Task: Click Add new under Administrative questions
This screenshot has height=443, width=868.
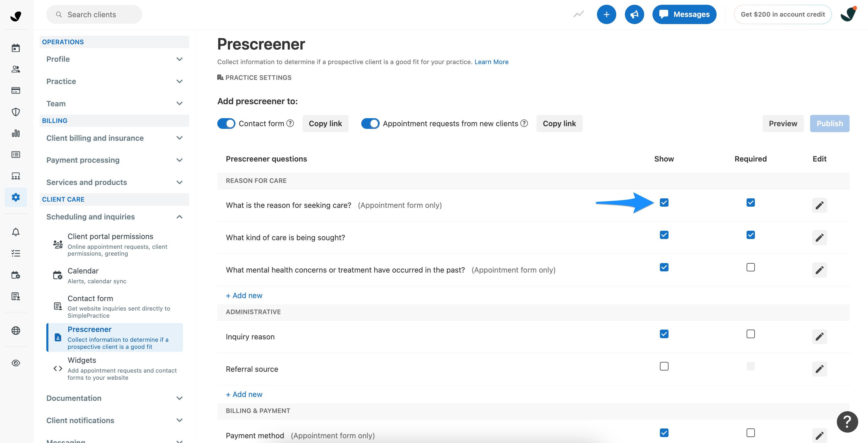Action: 244,394
